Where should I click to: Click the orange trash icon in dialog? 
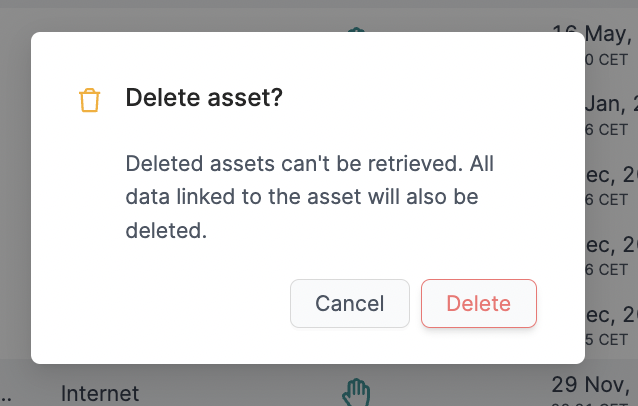(x=90, y=100)
